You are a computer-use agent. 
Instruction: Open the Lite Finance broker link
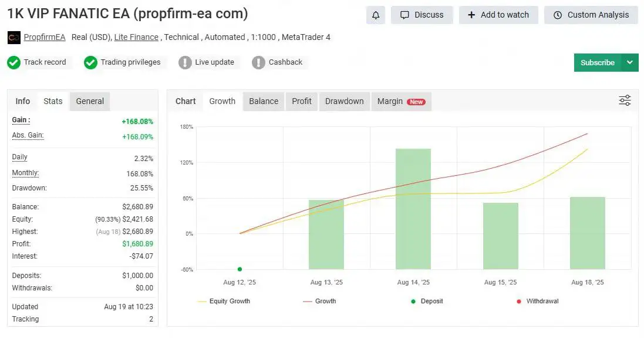[136, 37]
